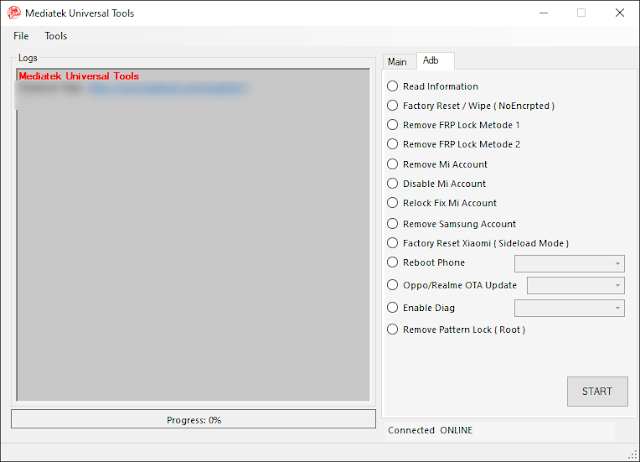
Task: Choose Oppo/Realme OTA Update option
Action: [452, 285]
